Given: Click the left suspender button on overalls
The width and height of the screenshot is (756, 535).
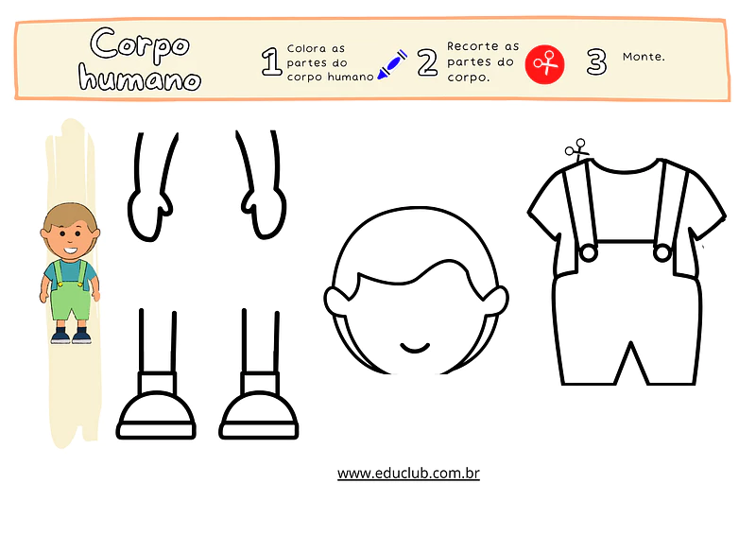Looking at the screenshot, I should tap(588, 252).
